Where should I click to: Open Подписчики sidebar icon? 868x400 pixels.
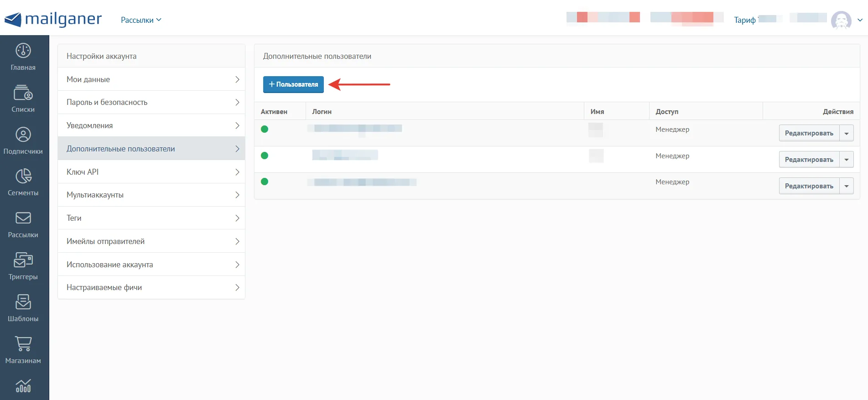(23, 135)
